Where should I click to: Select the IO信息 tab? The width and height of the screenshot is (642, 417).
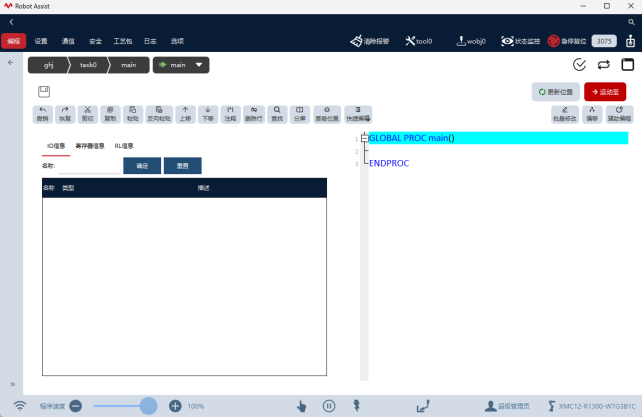pos(56,146)
